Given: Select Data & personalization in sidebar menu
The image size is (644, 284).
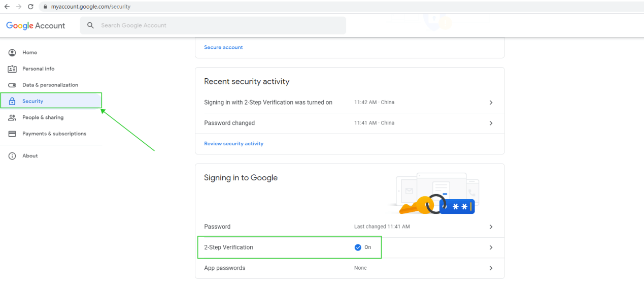Looking at the screenshot, I should [x=51, y=85].
